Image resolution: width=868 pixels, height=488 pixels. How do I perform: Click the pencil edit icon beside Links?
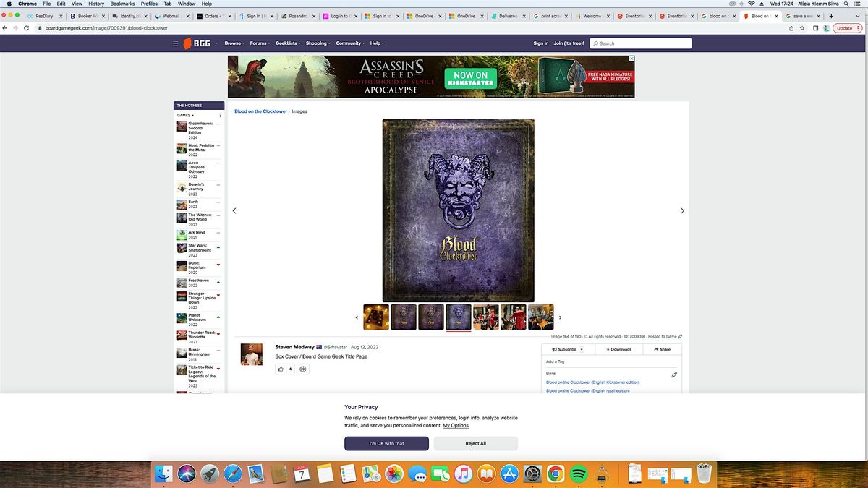click(x=674, y=374)
